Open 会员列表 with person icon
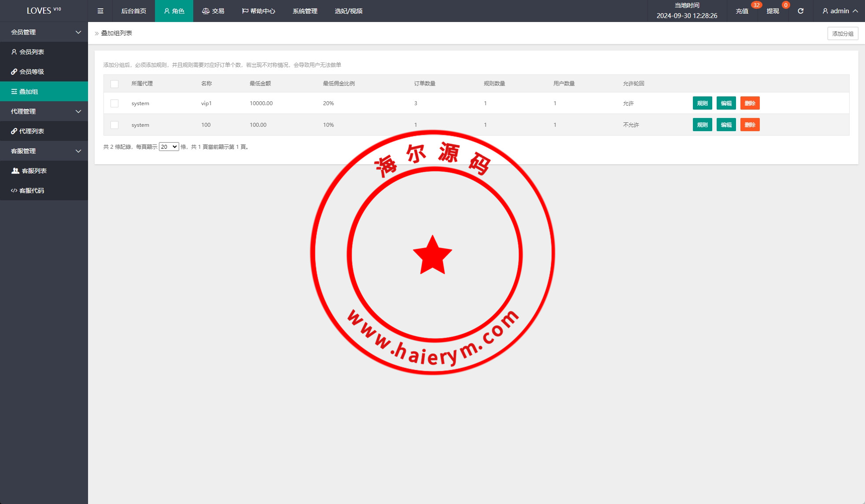The height and width of the screenshot is (504, 865). [x=32, y=52]
